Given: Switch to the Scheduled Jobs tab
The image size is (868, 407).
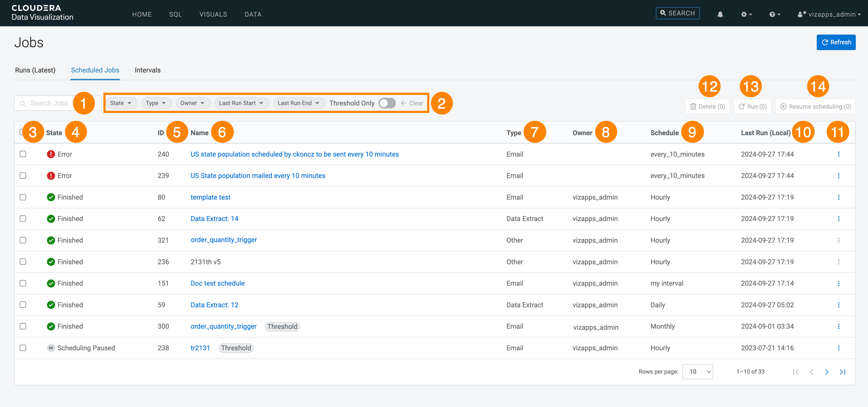Looking at the screenshot, I should click(95, 70).
